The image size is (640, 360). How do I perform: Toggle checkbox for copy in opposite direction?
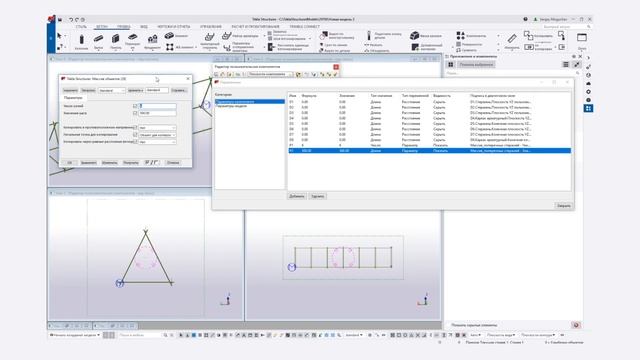(135, 128)
